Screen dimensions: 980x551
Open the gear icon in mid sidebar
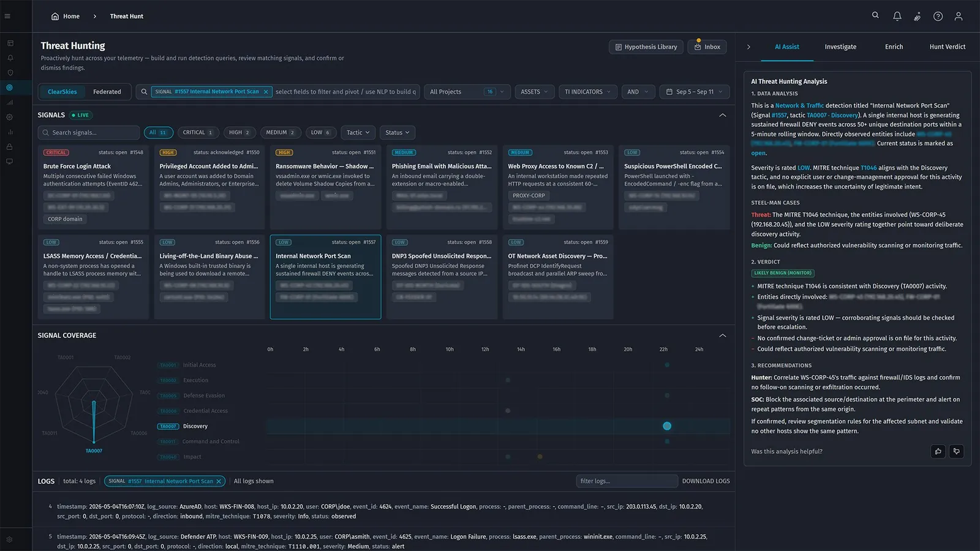(10, 117)
